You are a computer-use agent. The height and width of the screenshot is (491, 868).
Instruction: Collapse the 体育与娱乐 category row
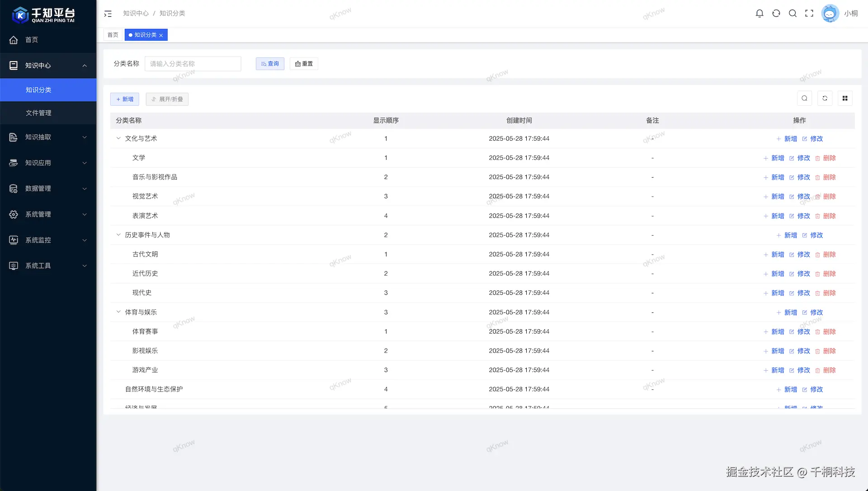[118, 312]
